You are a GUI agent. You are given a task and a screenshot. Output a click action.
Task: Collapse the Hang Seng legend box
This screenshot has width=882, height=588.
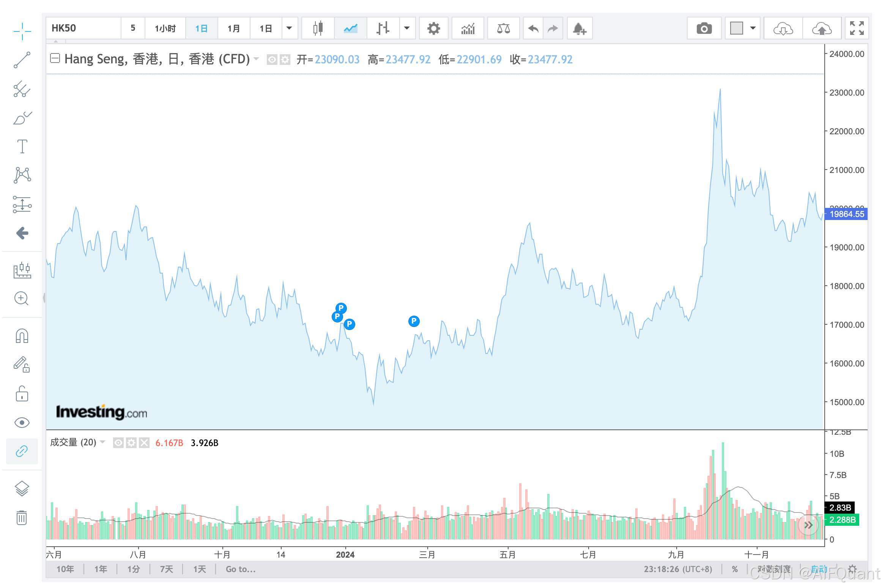(x=55, y=58)
